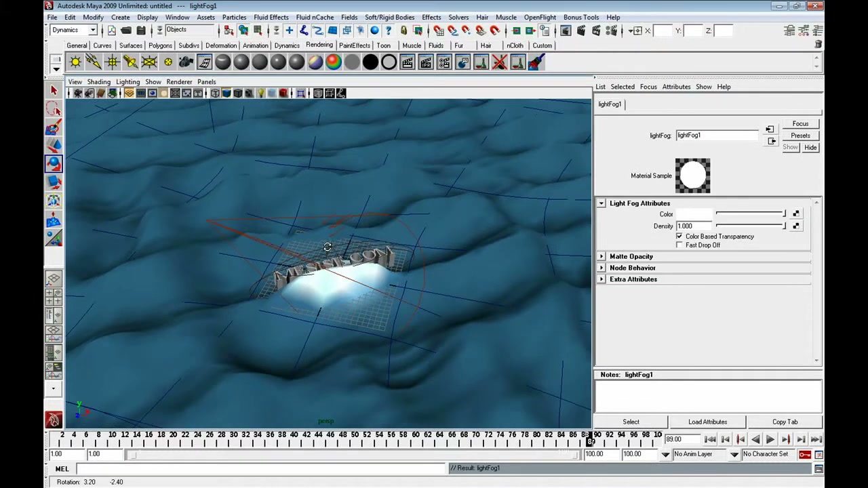Screen dimensions: 868x488
Task: Click the Maya logo icon below toolbox
Action: (54, 420)
